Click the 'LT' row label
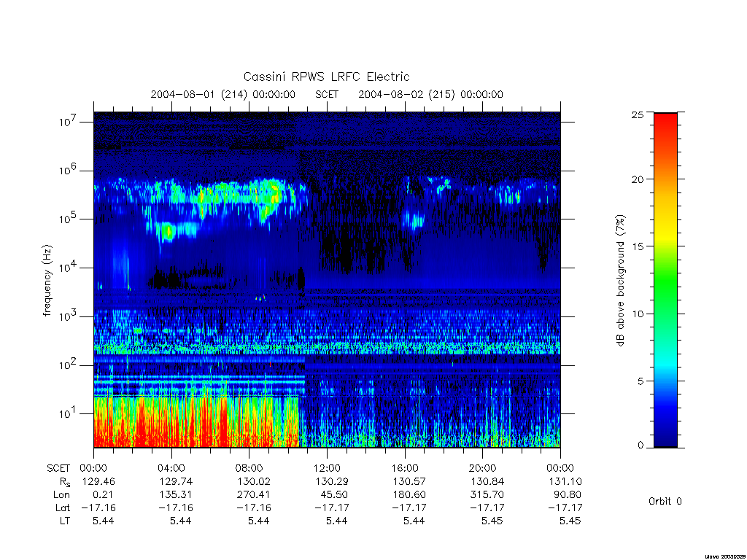This screenshot has height=560, width=747. click(65, 521)
